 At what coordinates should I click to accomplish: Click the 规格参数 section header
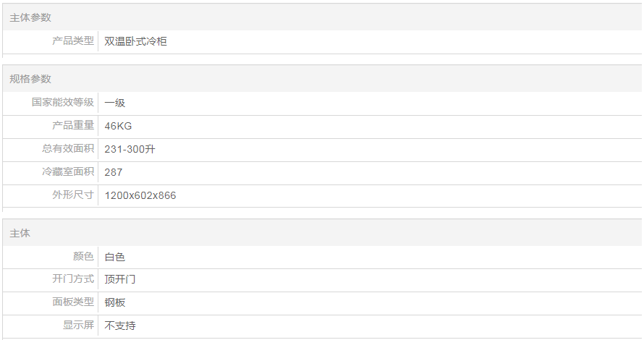point(30,79)
